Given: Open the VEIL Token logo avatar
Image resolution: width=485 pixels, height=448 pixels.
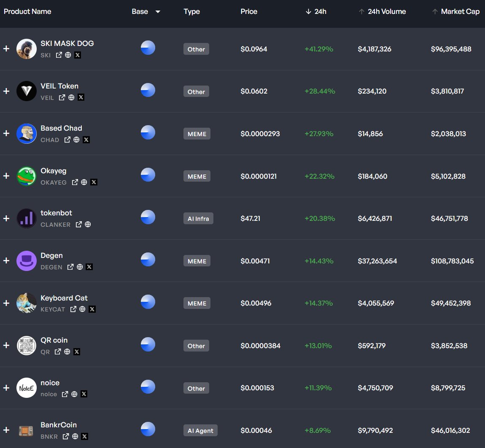Looking at the screenshot, I should pyautogui.click(x=27, y=91).
